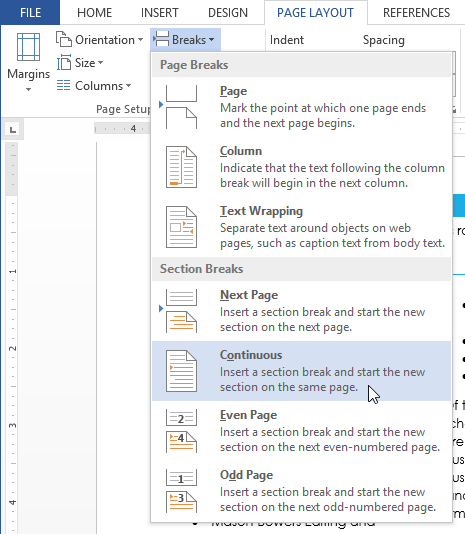Click the horizontal ruler at mark 4
The image size is (465, 534).
133,129
